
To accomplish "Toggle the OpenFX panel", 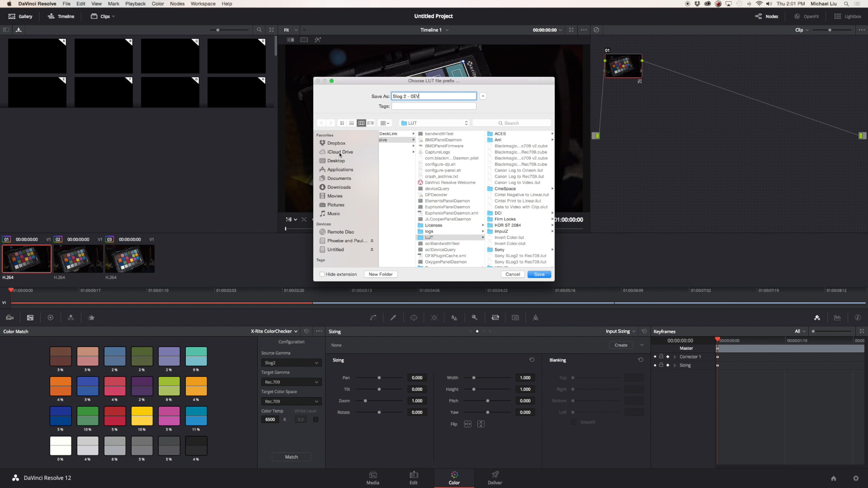I will (x=807, y=16).
